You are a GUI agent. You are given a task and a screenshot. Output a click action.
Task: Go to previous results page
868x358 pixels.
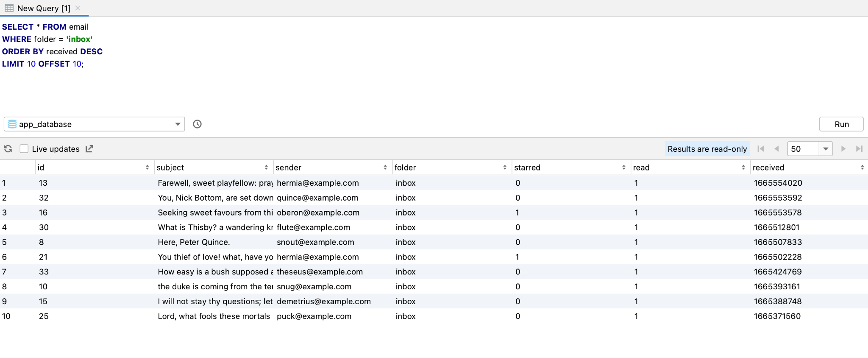[776, 149]
